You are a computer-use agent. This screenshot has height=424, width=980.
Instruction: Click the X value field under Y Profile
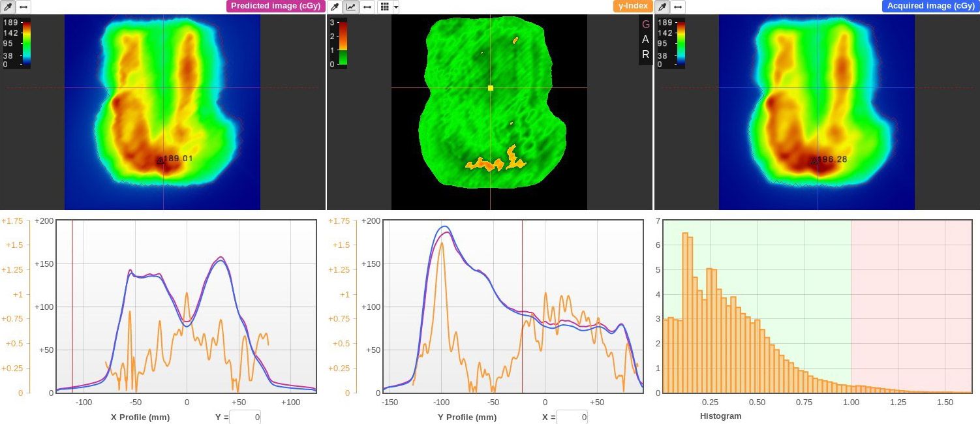572,417
